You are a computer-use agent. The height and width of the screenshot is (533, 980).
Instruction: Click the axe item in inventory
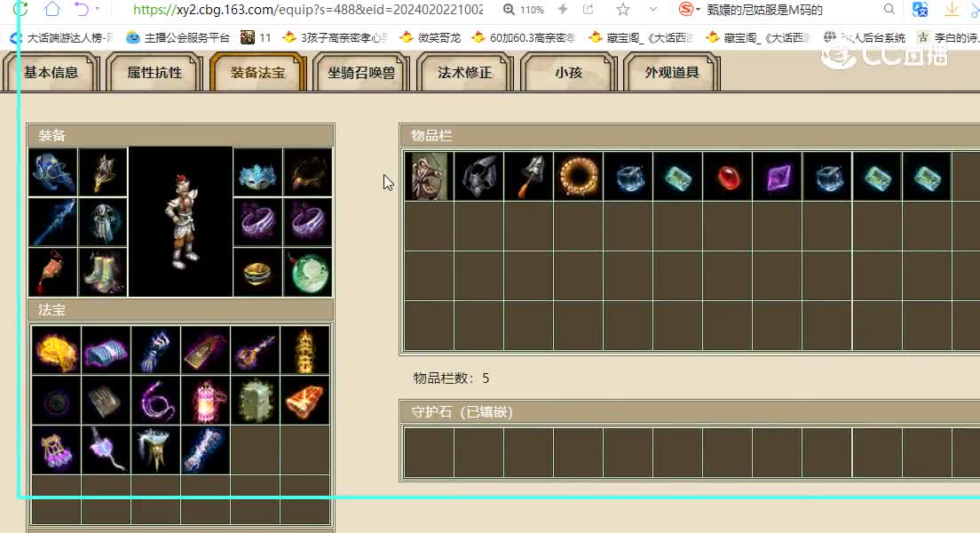point(529,177)
